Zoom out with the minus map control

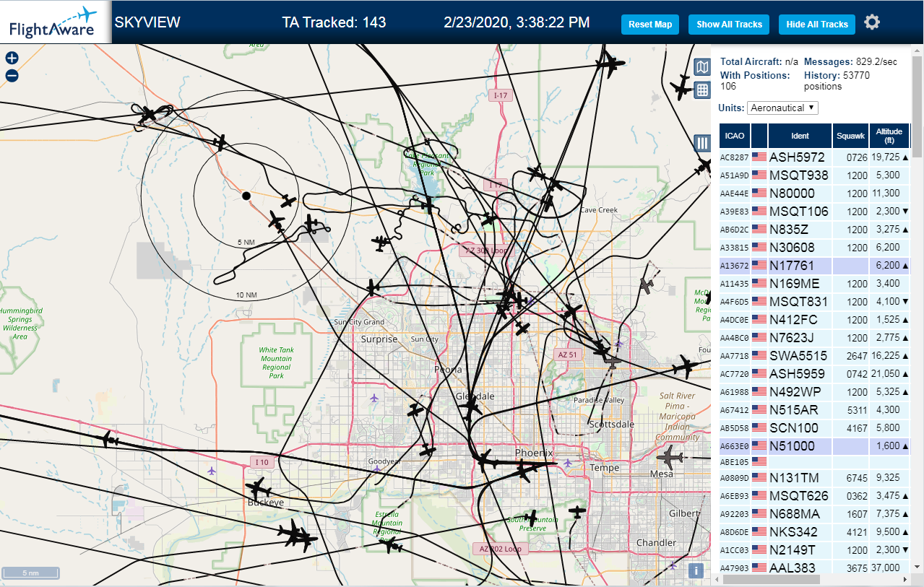(x=12, y=76)
